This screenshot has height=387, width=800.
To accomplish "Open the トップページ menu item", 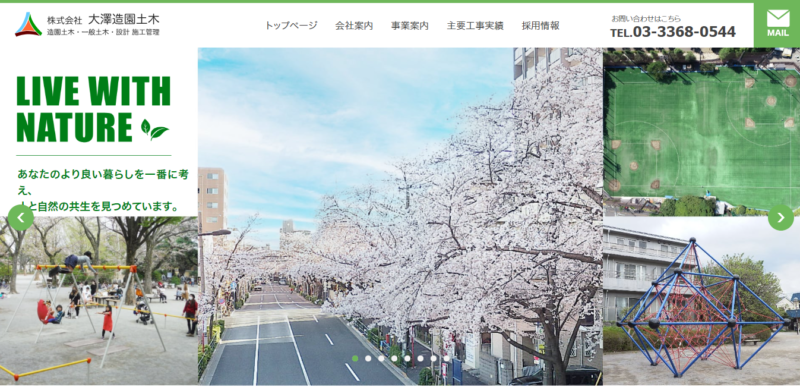I will click(291, 25).
